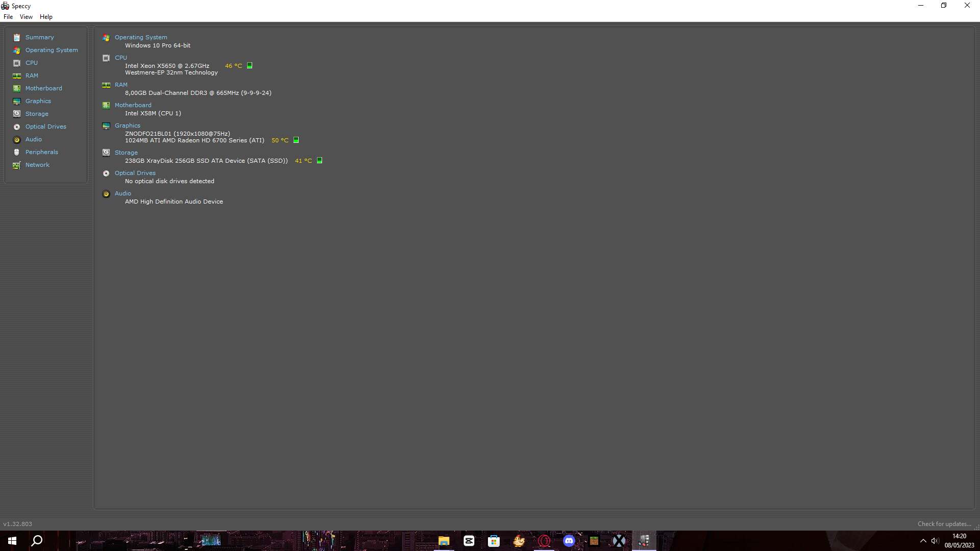This screenshot has width=980, height=551.
Task: Open Discord from the taskbar
Action: tap(569, 541)
